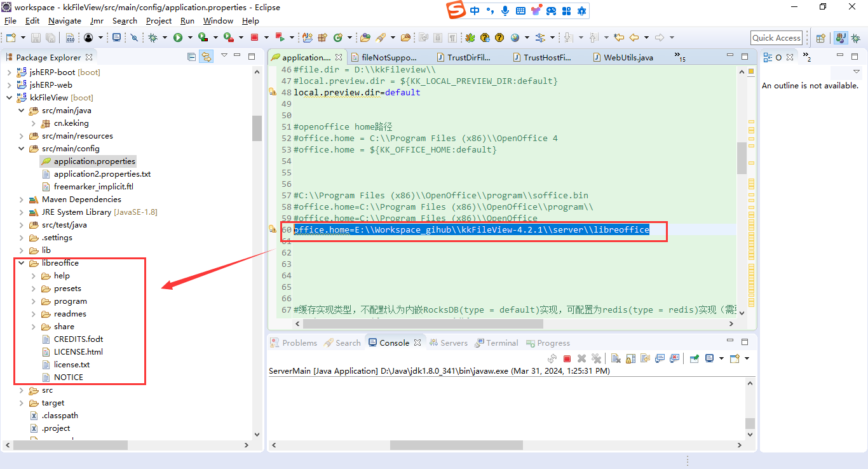This screenshot has height=469, width=868.
Task: Click the console Terminate red square
Action: 567,358
